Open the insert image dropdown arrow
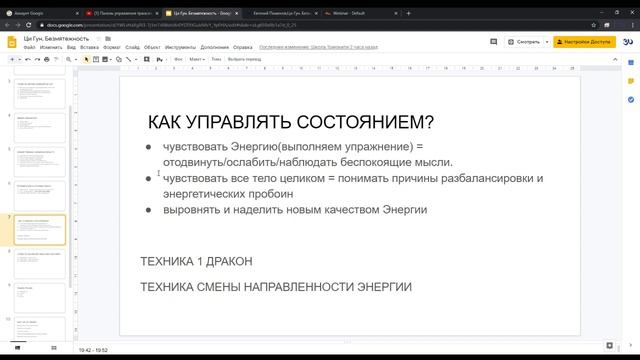Screen dimensions: 640x360 111,59
